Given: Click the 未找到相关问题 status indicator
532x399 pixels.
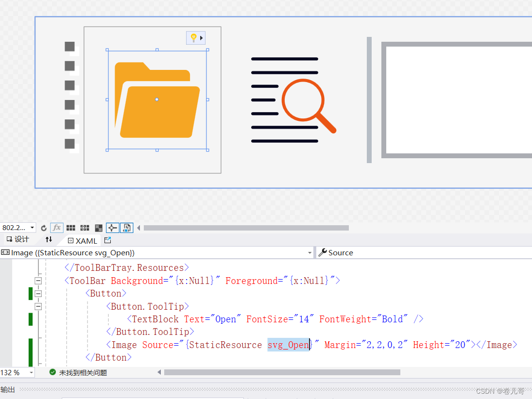Looking at the screenshot, I should pos(79,372).
